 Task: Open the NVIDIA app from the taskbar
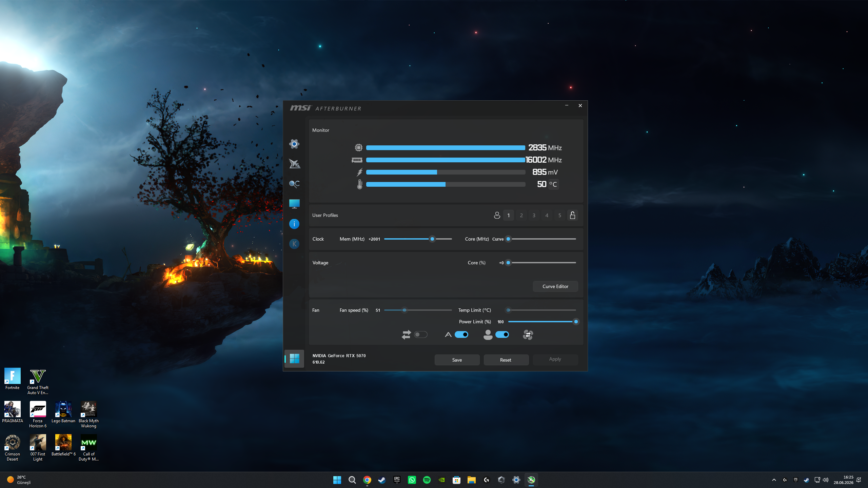(x=441, y=480)
